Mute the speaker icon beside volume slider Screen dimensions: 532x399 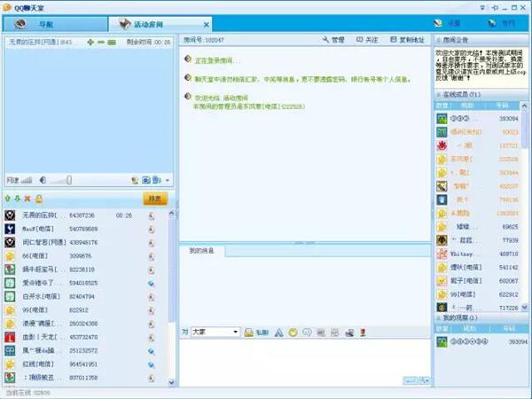click(42, 180)
